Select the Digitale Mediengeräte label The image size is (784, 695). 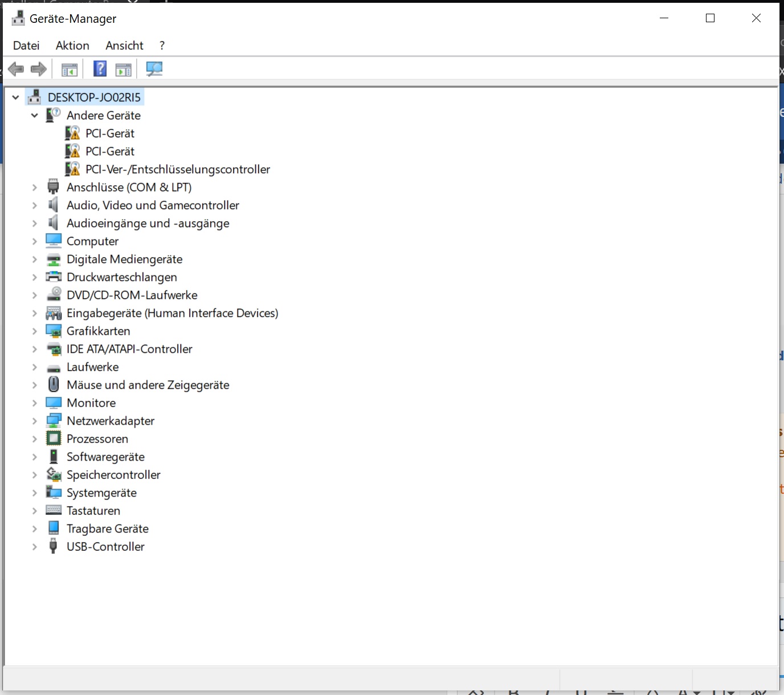coord(125,259)
